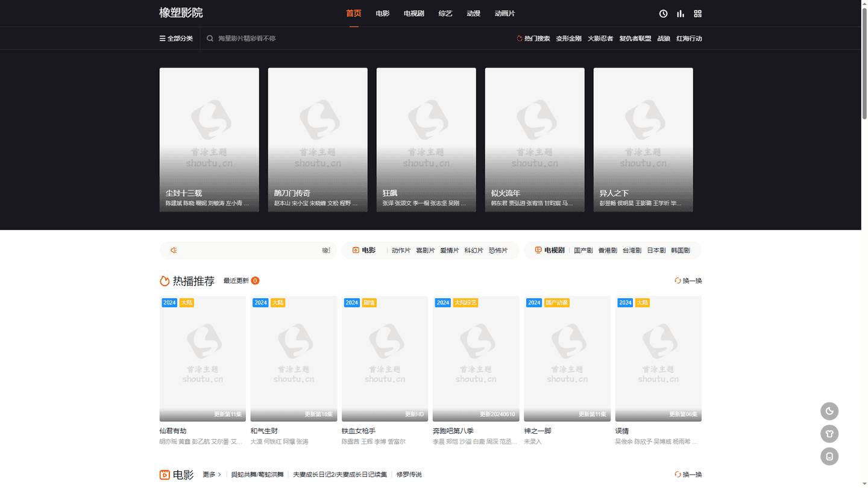Open the 仙君有劫 poster thumbnail
This screenshot has height=488, width=868.
(203, 358)
